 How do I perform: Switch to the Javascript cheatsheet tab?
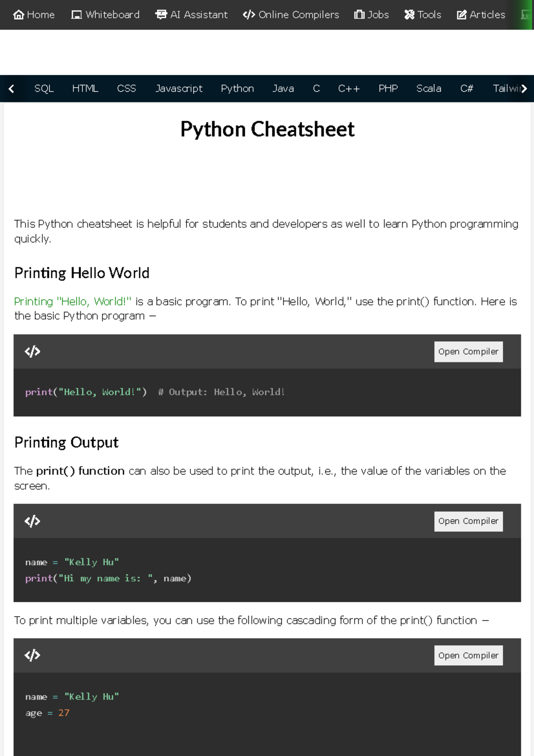click(178, 89)
